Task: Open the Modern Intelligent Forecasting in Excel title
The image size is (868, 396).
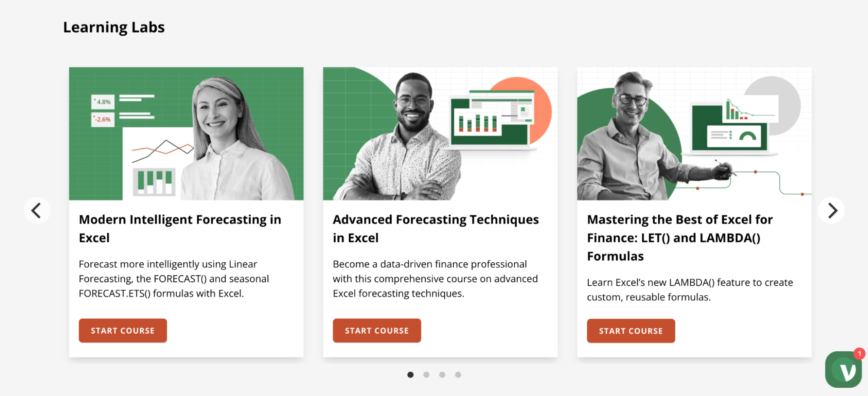Action: 179,228
